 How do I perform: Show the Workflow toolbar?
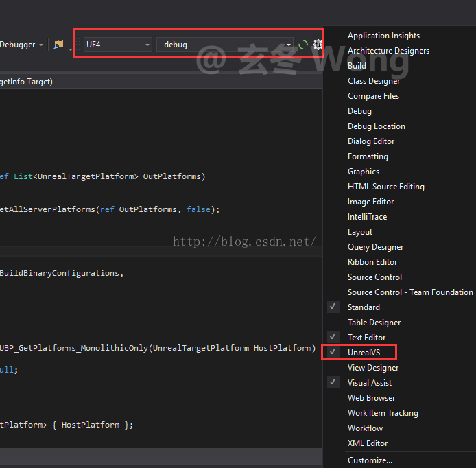[x=365, y=428]
